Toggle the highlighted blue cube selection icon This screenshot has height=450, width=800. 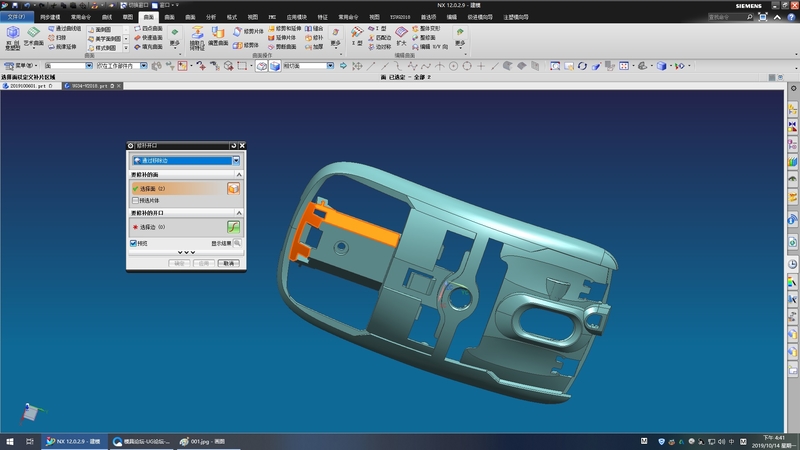[274, 66]
